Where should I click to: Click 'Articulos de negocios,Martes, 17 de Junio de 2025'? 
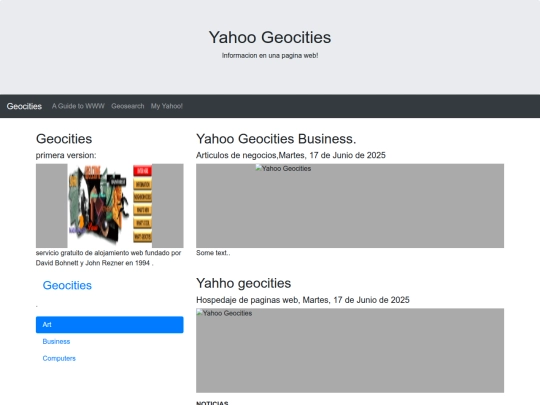coord(291,155)
